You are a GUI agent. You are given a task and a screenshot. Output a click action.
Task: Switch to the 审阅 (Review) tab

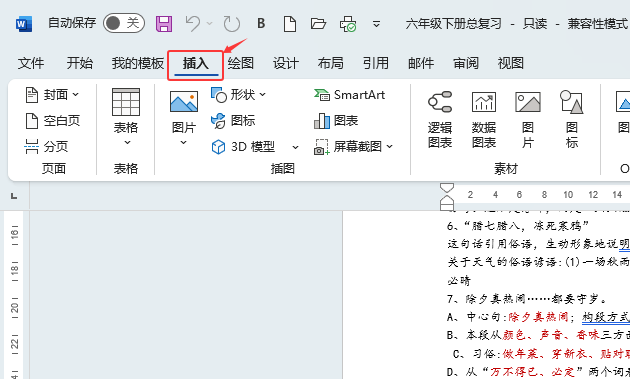pyautogui.click(x=466, y=63)
